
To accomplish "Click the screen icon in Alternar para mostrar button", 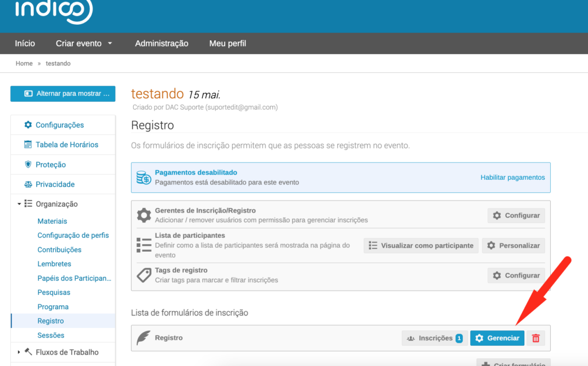I will point(29,94).
